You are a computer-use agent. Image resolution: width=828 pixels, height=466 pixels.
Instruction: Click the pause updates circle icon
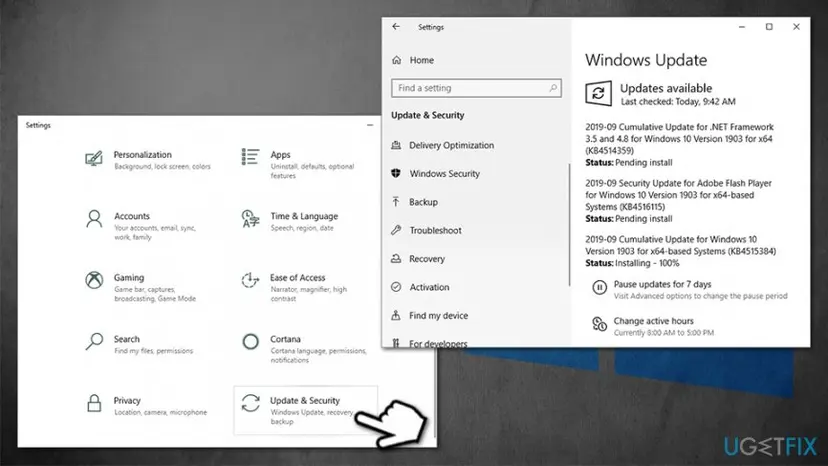(x=599, y=287)
